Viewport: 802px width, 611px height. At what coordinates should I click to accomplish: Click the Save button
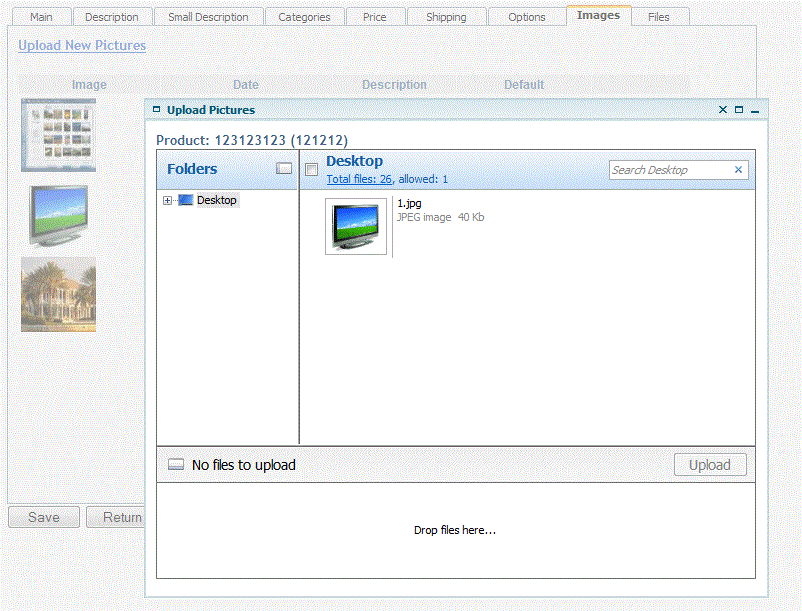(x=44, y=517)
